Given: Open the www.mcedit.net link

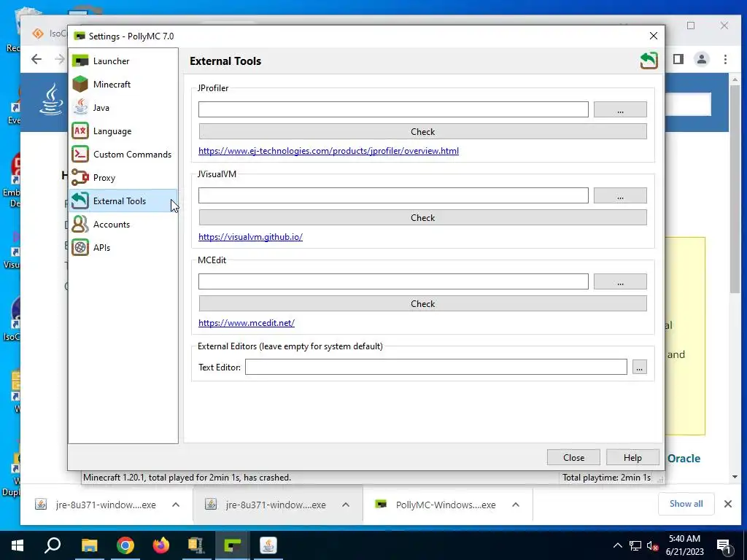Looking at the screenshot, I should click(247, 323).
